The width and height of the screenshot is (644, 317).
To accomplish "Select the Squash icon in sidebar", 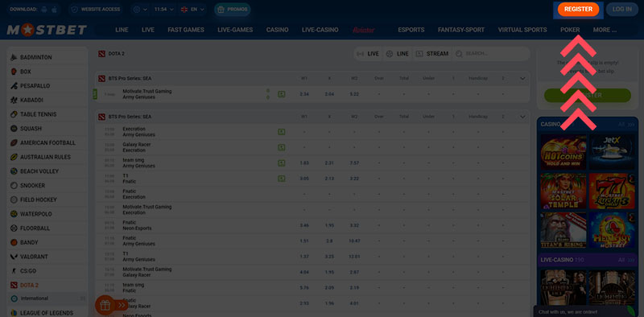I will pos(14,129).
